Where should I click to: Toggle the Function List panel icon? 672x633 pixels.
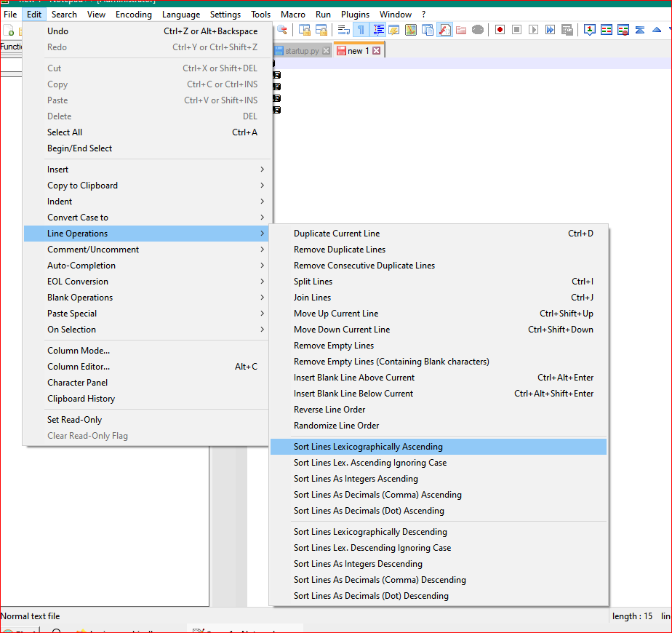click(x=444, y=30)
